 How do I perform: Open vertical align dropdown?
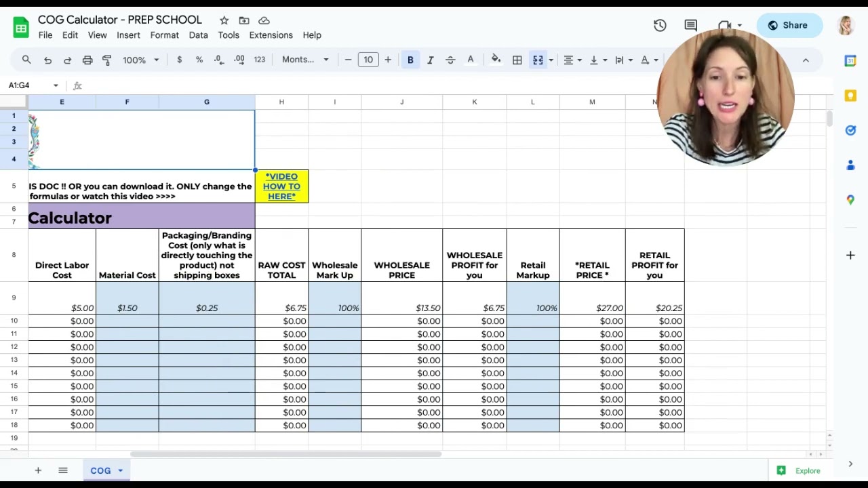click(x=598, y=60)
